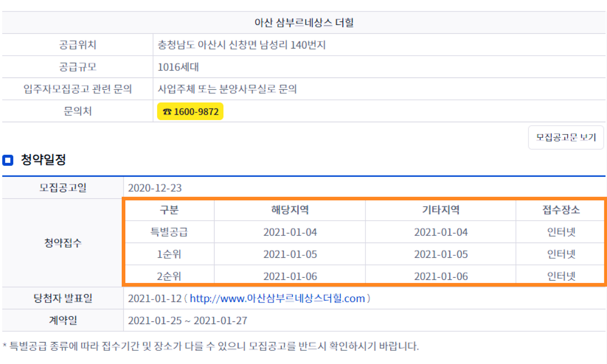Click the 1순위 row cell

[169, 254]
